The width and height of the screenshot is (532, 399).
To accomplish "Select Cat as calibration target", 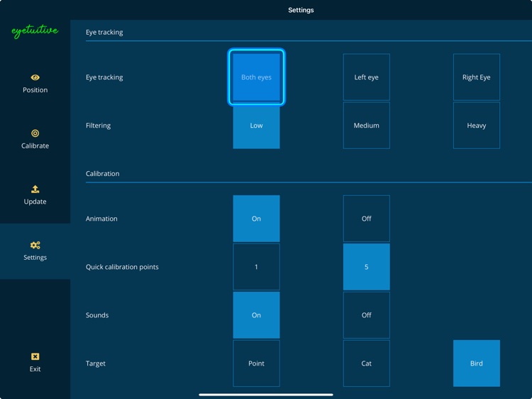I will (367, 363).
